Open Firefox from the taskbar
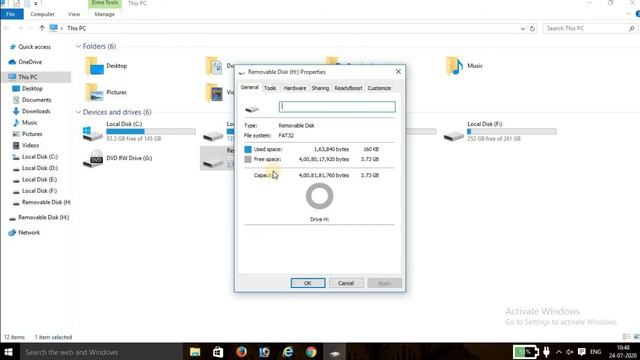640x360 pixels. point(241,352)
